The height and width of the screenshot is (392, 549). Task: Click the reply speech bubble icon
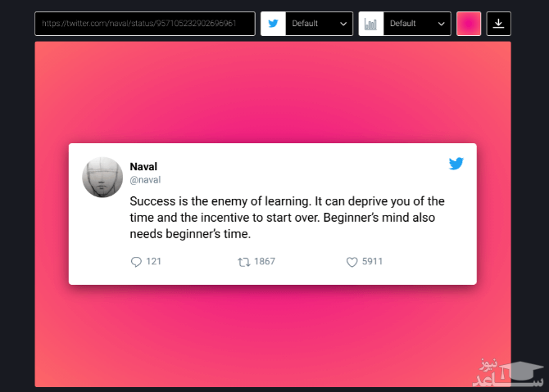point(136,262)
